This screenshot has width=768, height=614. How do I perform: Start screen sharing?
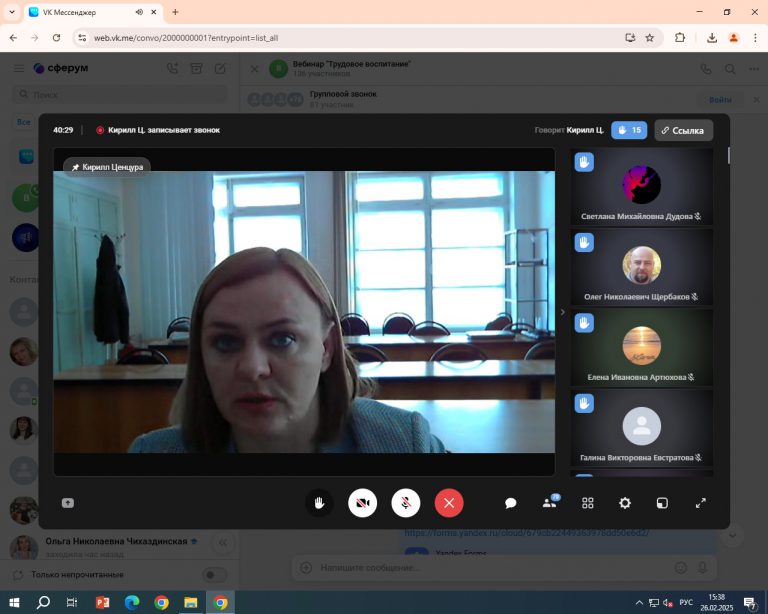(68, 503)
